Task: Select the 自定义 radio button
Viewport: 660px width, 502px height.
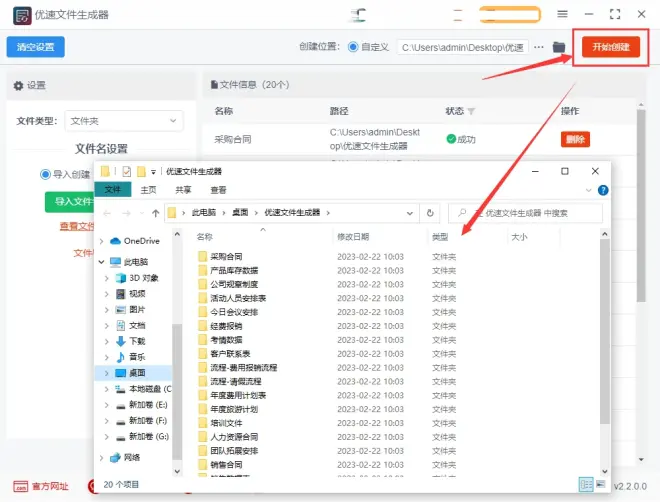Action: [353, 47]
